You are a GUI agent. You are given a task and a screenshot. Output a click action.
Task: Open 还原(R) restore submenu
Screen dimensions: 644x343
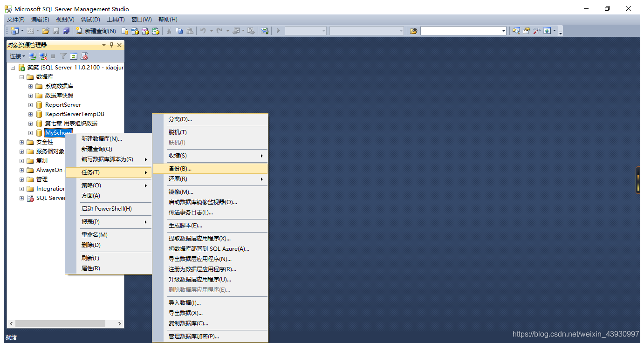pyautogui.click(x=210, y=179)
